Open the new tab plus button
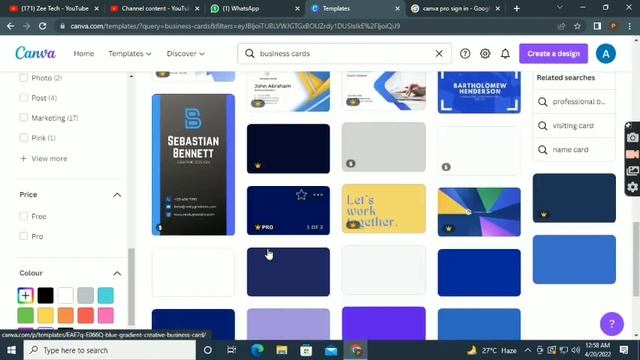The width and height of the screenshot is (640, 360). pos(517,9)
